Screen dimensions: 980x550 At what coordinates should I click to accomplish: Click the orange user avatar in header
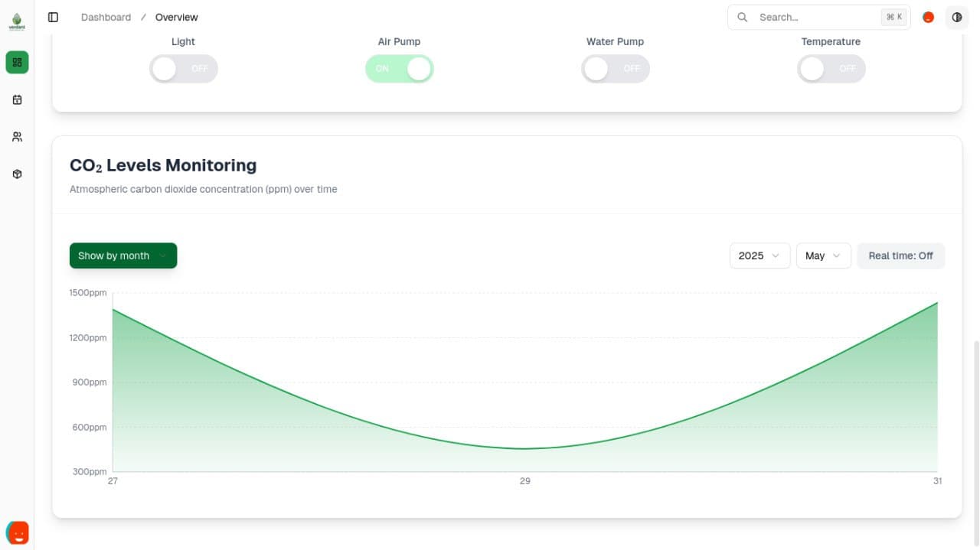(x=928, y=17)
